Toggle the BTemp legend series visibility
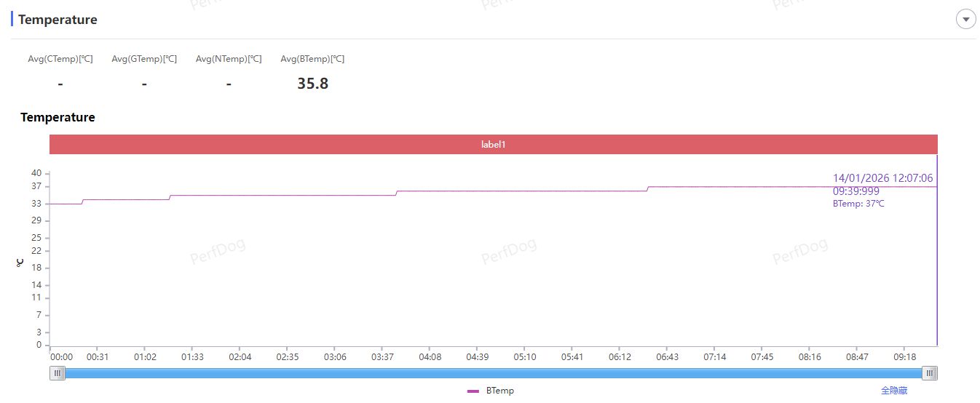The image size is (980, 403). click(x=499, y=391)
